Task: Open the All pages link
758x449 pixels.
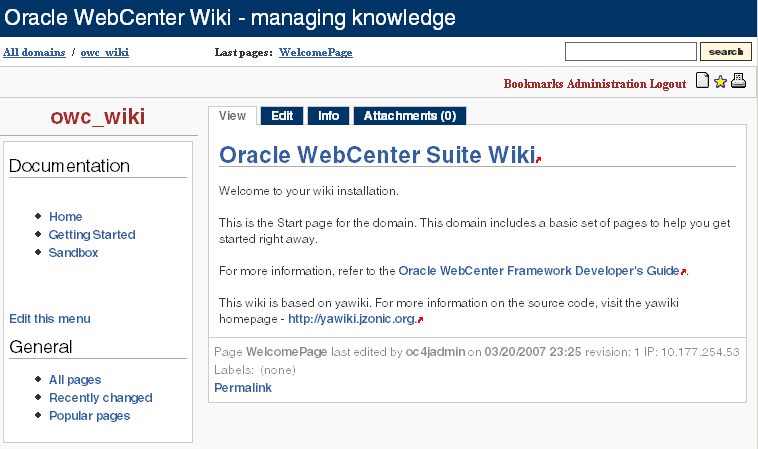Action: pyautogui.click(x=75, y=380)
